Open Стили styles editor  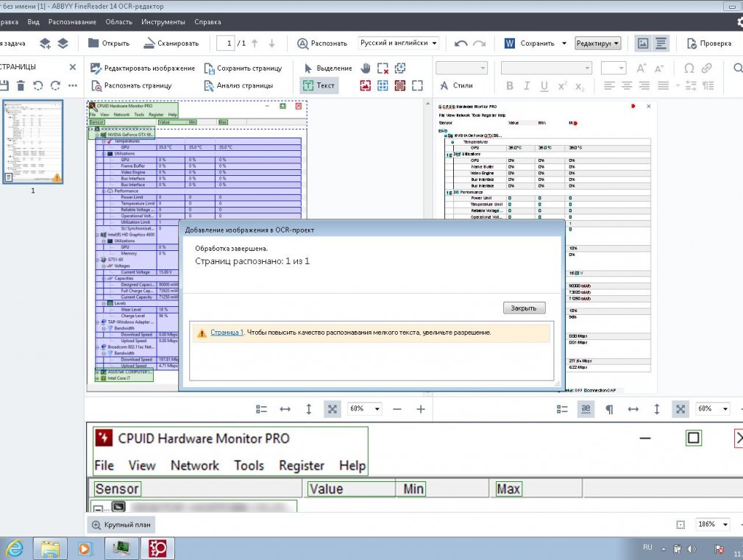point(457,85)
